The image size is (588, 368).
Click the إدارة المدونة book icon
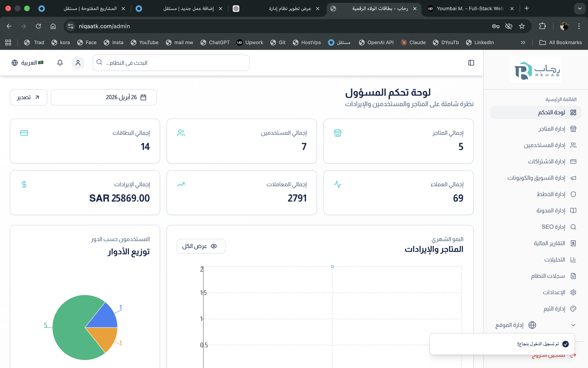tap(573, 211)
